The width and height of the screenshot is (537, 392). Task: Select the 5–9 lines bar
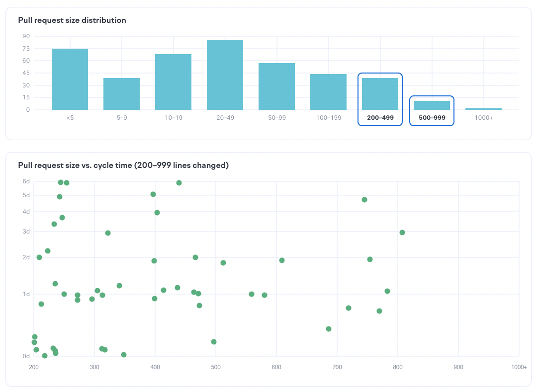[x=121, y=94]
